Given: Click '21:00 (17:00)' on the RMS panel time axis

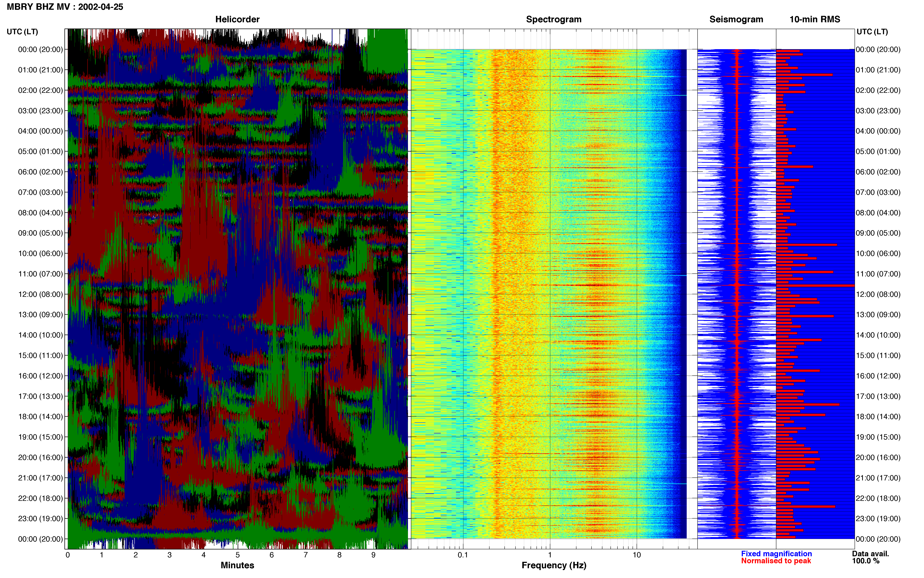Looking at the screenshot, I should tap(878, 478).
